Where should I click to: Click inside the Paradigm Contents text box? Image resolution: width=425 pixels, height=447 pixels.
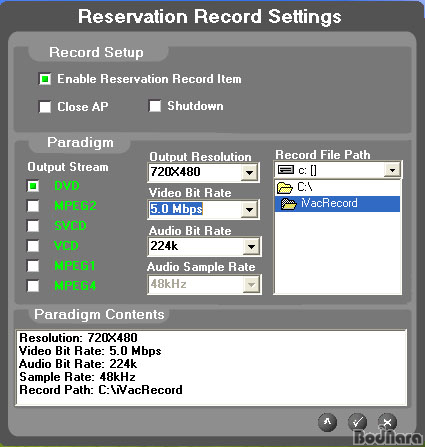click(211, 368)
